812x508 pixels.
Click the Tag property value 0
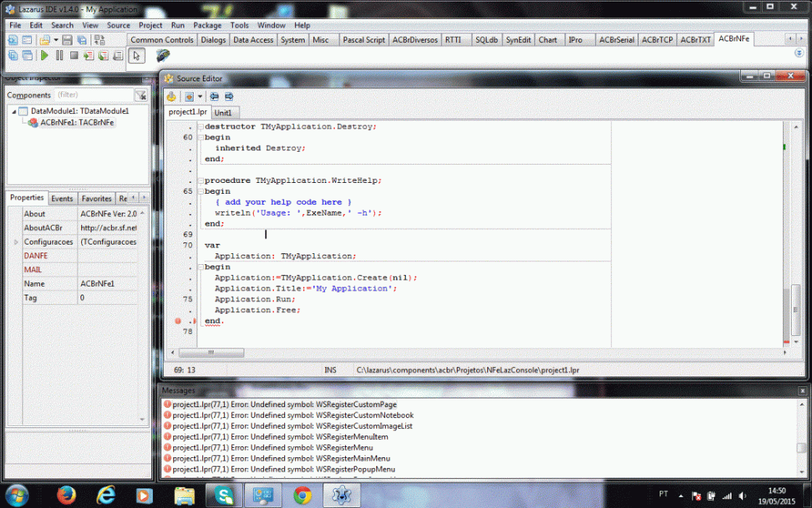(x=108, y=298)
